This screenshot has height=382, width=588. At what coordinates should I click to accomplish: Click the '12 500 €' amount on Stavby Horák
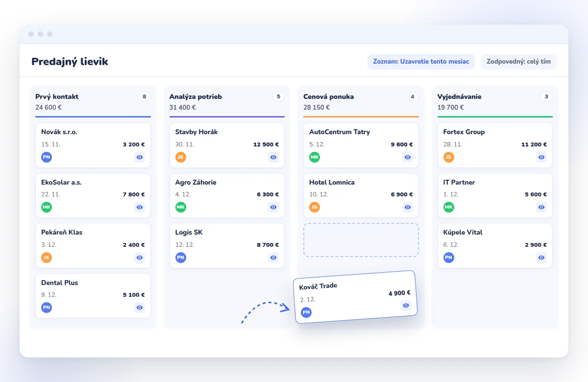(x=266, y=144)
